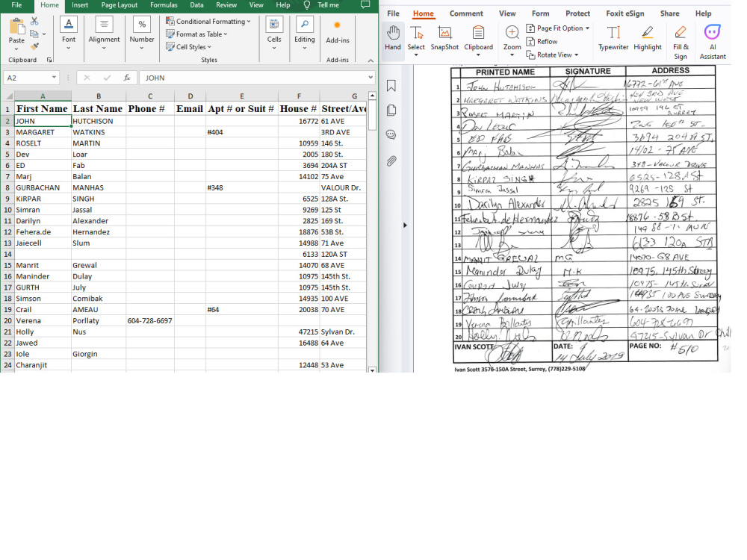Open the Bookmarks sidebar panel
The height and width of the screenshot is (560, 747).
coord(391,85)
